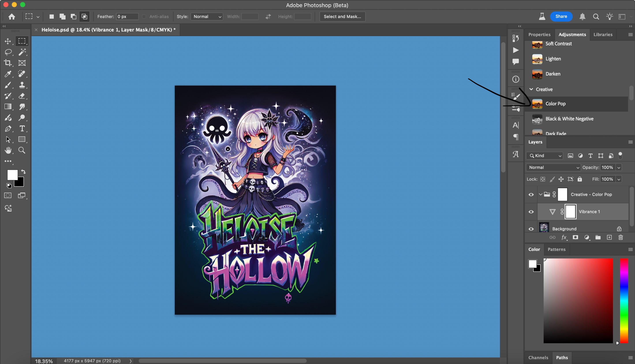Viewport: 635px width, 364px height.
Task: Select the Lasso tool
Action: tap(8, 52)
